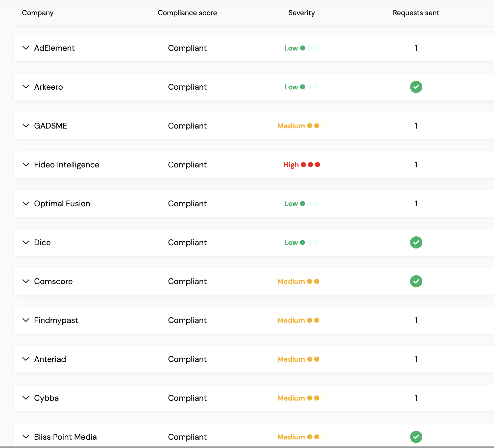Select the Dice company name
Image resolution: width=494 pixels, height=448 pixels.
coord(42,242)
